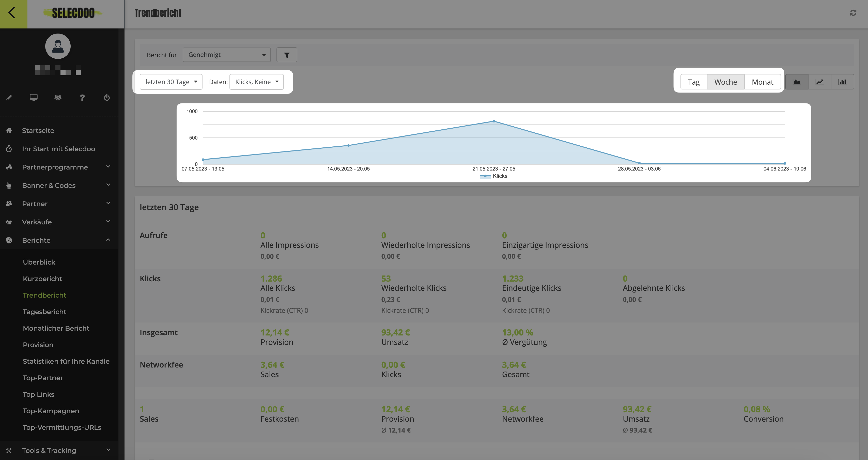
Task: Open Monatlicher Bericht
Action: (x=56, y=328)
